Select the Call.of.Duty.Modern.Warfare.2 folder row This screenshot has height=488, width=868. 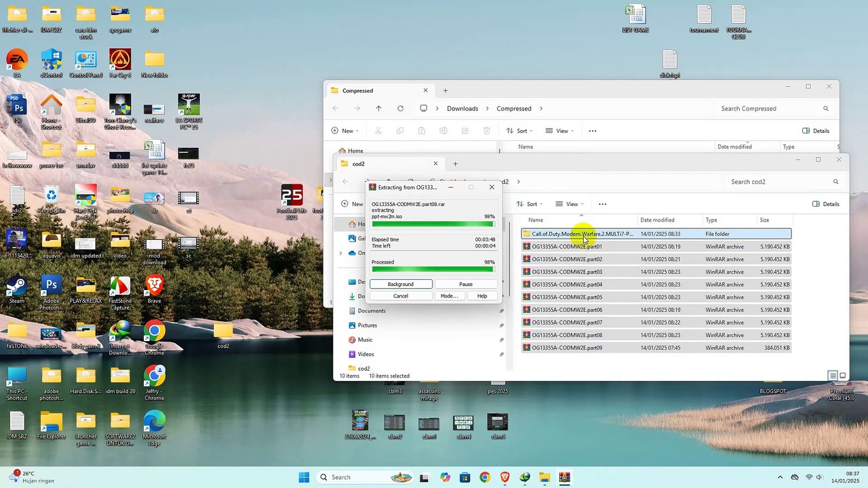[656, 234]
